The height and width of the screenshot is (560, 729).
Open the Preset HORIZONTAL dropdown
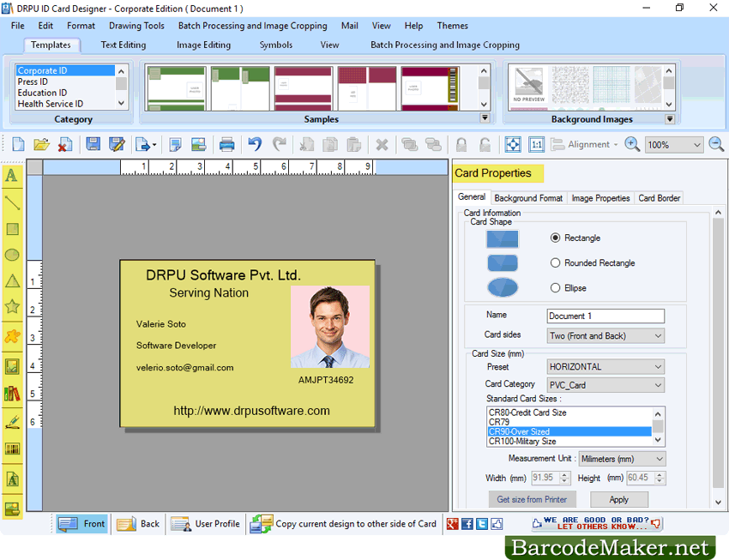(x=605, y=367)
